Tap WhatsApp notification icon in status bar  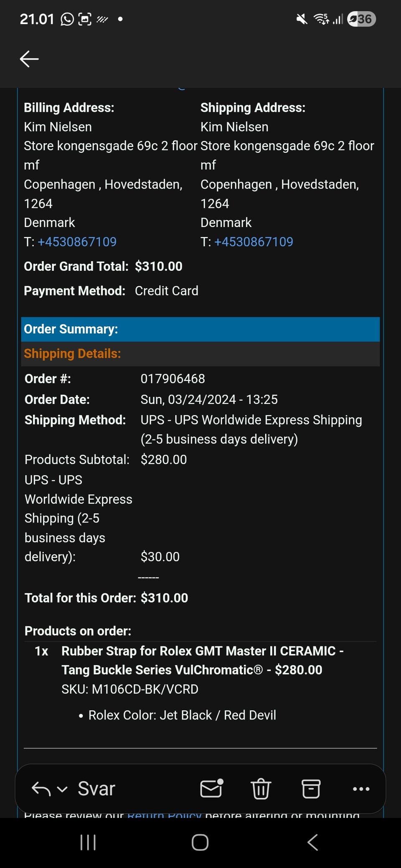67,19
